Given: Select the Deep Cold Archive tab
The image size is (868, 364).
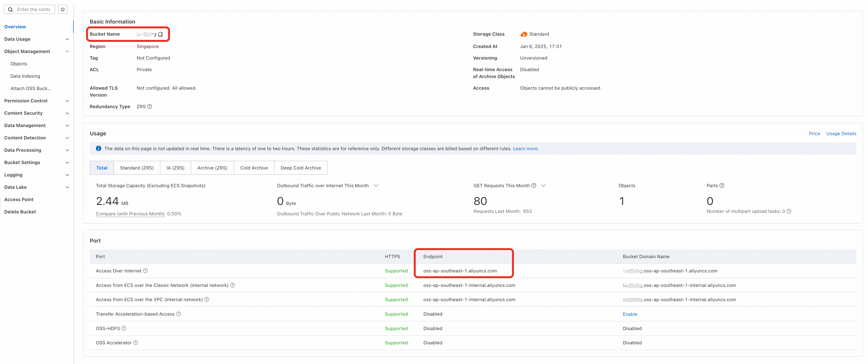Looking at the screenshot, I should pyautogui.click(x=301, y=168).
